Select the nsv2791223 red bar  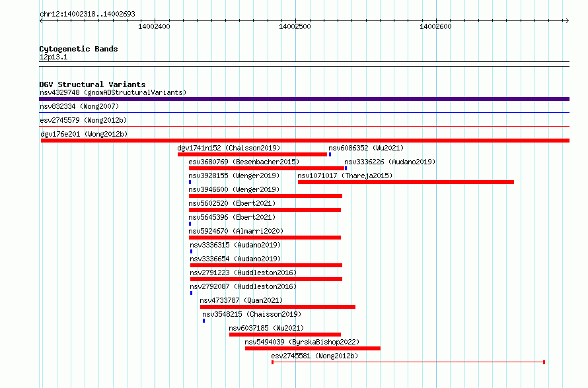(266, 279)
